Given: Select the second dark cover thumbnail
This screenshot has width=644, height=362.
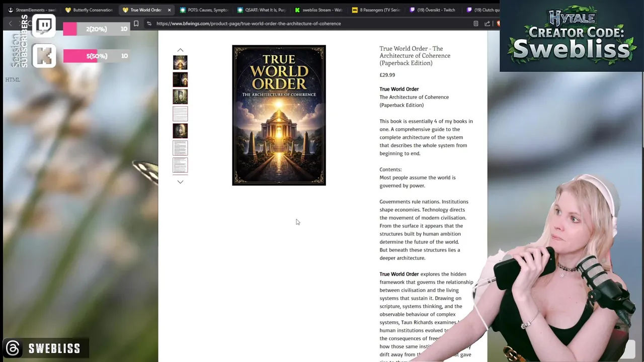Looking at the screenshot, I should point(180,79).
